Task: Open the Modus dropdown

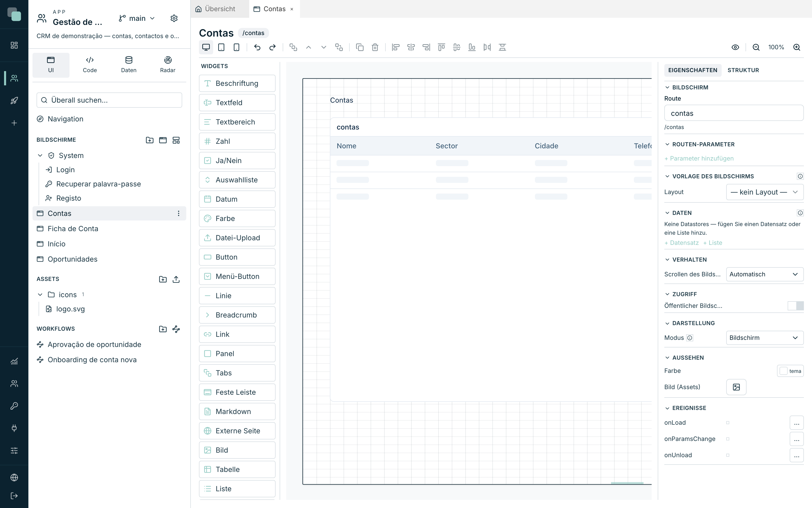Action: [x=765, y=338]
